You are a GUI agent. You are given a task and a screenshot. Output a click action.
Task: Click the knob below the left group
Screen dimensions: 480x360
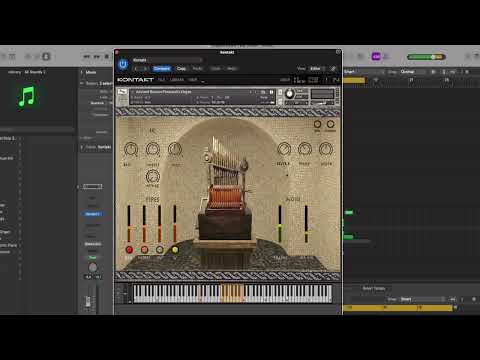pos(153,176)
